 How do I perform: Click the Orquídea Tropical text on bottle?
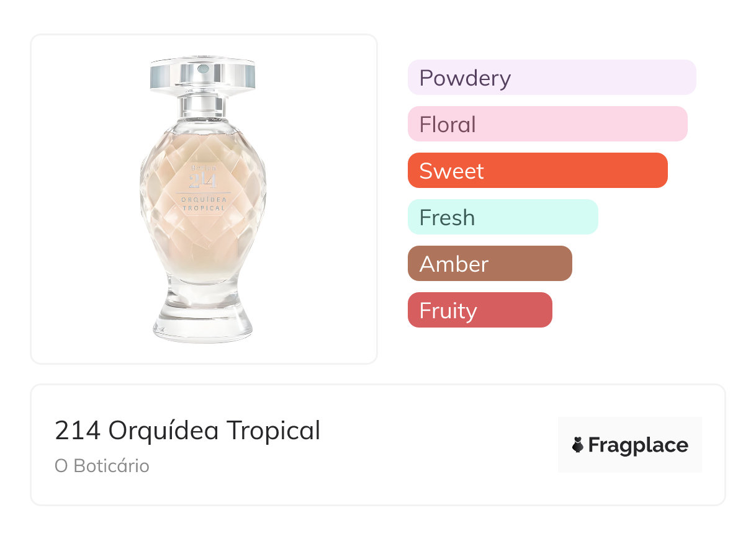[204, 203]
